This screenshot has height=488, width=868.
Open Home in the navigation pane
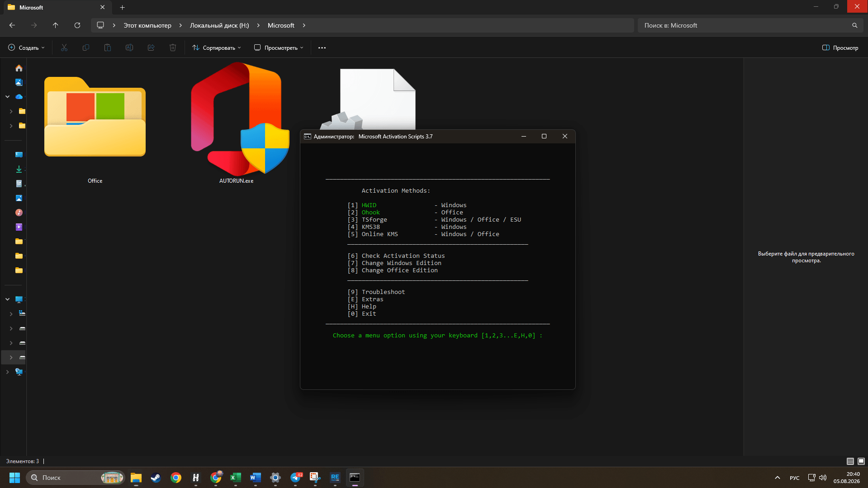click(x=19, y=68)
